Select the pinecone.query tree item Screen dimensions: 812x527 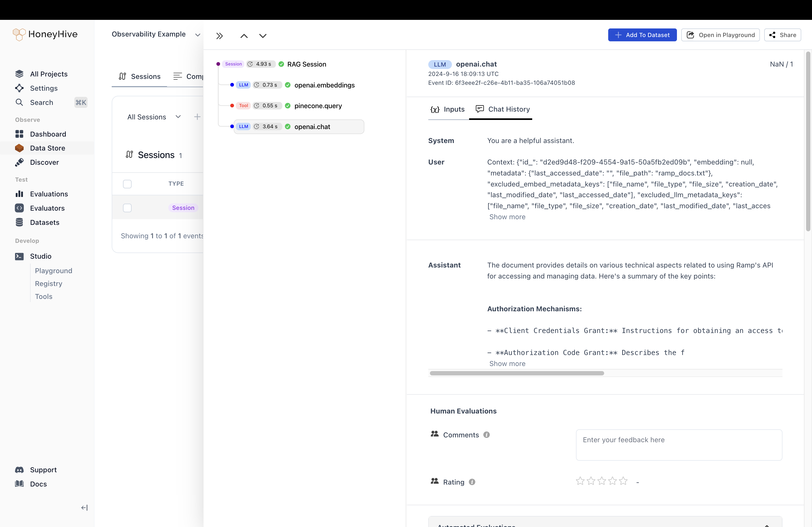318,106
